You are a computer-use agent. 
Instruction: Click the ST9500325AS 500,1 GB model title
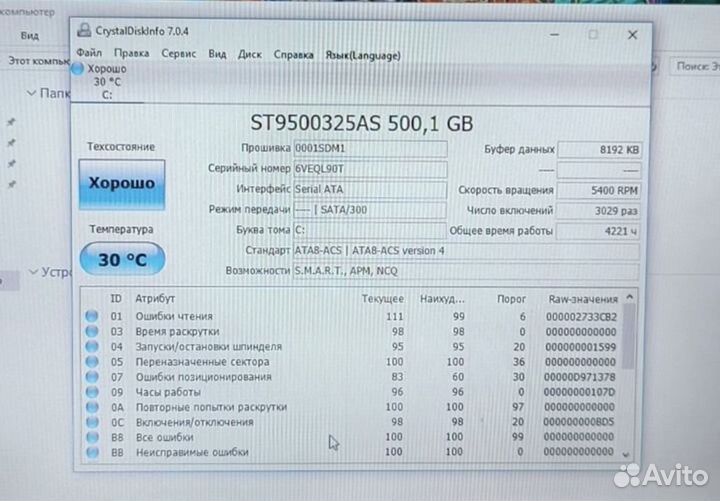point(361,123)
